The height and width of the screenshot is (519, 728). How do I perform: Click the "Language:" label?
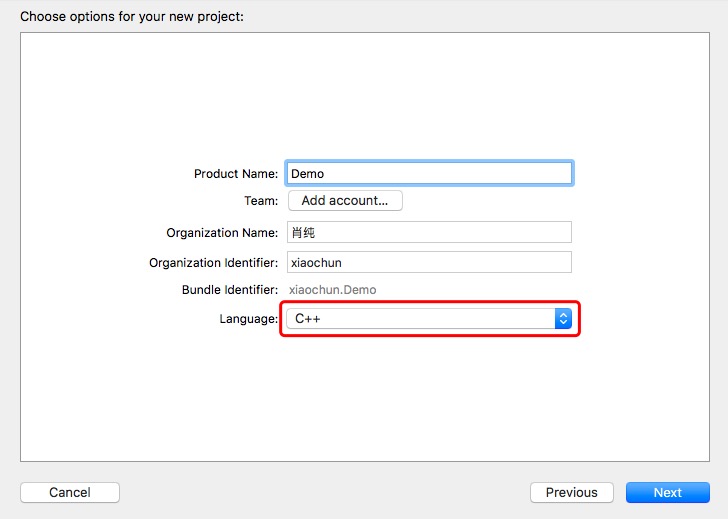(249, 319)
